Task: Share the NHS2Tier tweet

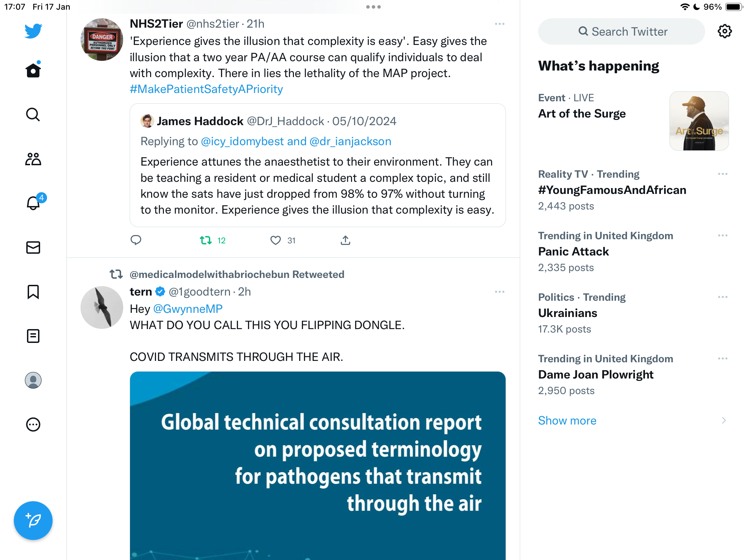Action: coord(345,240)
